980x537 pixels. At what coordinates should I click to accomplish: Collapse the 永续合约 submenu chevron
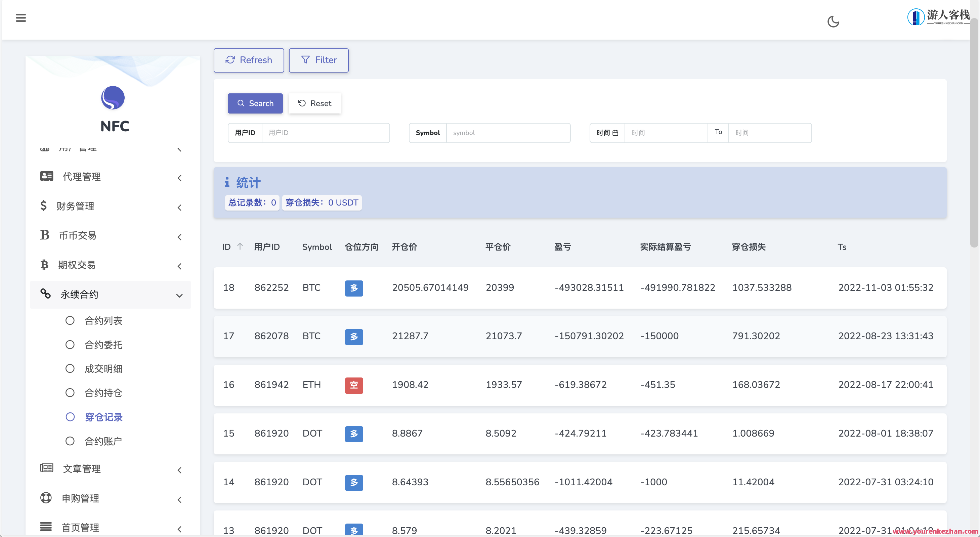pyautogui.click(x=179, y=296)
